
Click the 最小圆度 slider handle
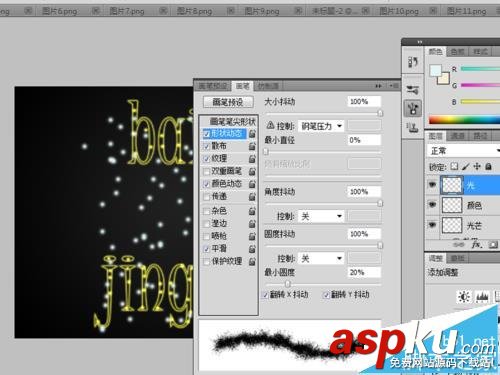287,284
